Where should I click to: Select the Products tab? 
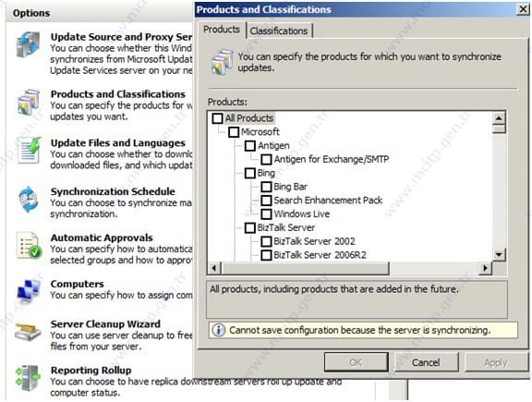coord(222,30)
